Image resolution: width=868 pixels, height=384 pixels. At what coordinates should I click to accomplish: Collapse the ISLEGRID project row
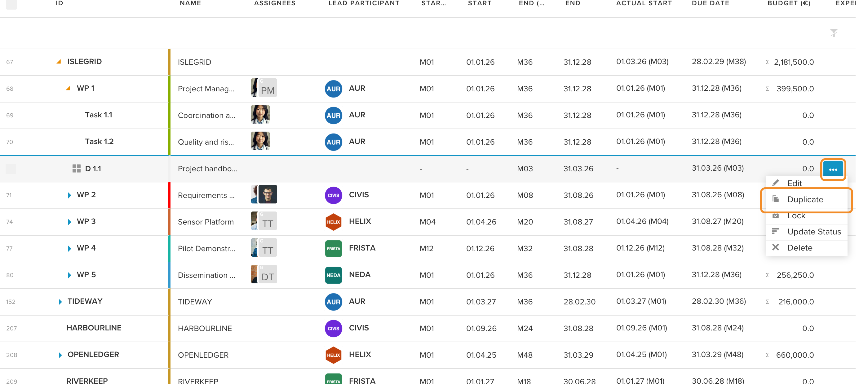59,62
